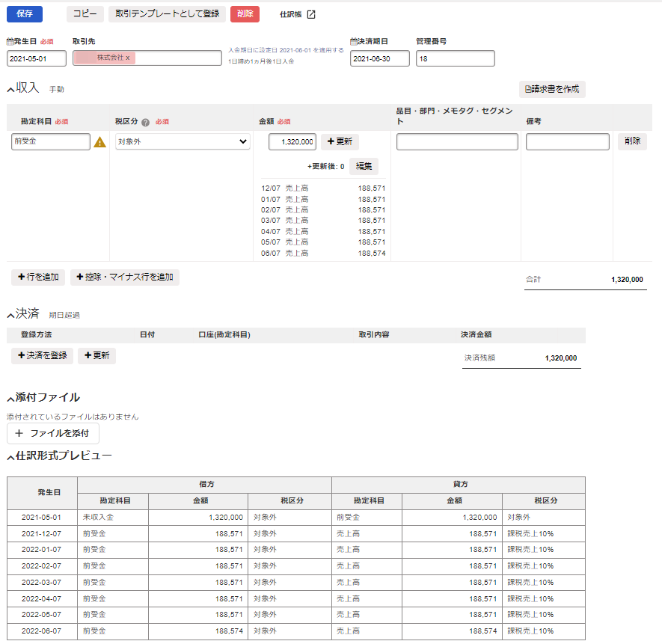Click the +更新 button beside the amount
662x644 pixels.
pyautogui.click(x=340, y=141)
